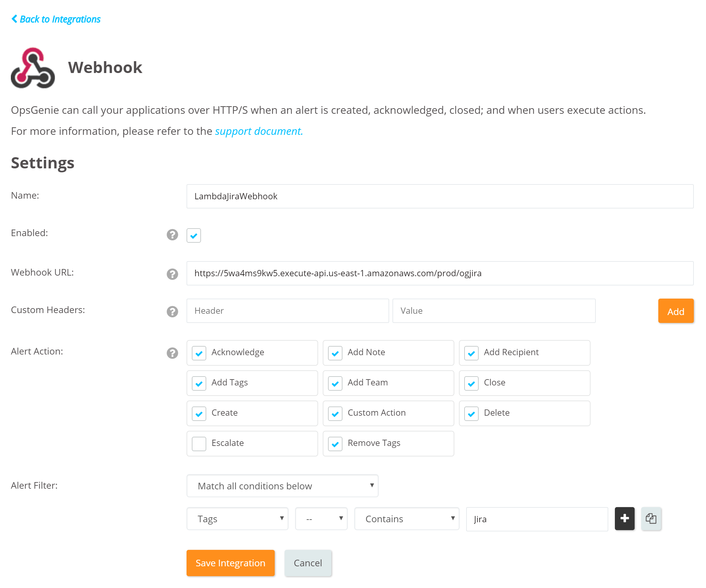
Task: Navigate Back to Integrations link
Action: point(56,19)
